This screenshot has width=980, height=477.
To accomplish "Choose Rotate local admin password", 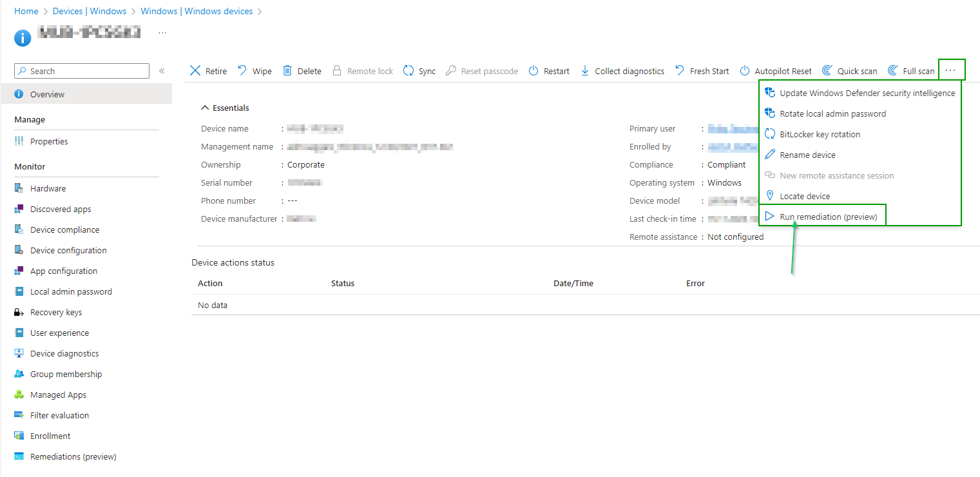I will 832,113.
